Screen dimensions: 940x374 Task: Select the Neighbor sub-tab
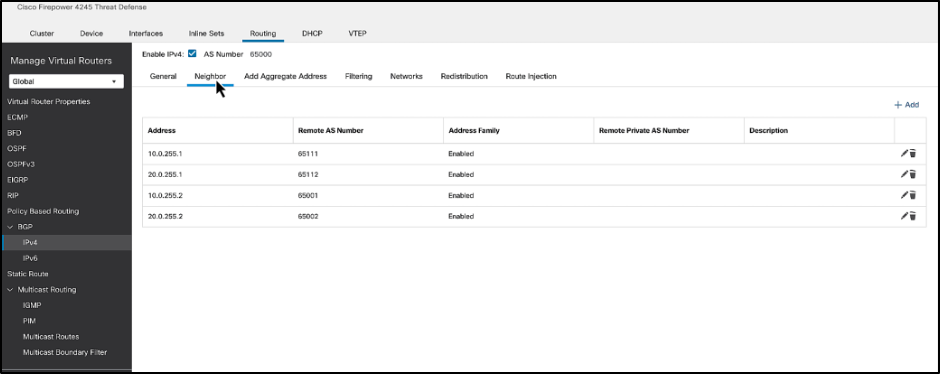click(210, 76)
